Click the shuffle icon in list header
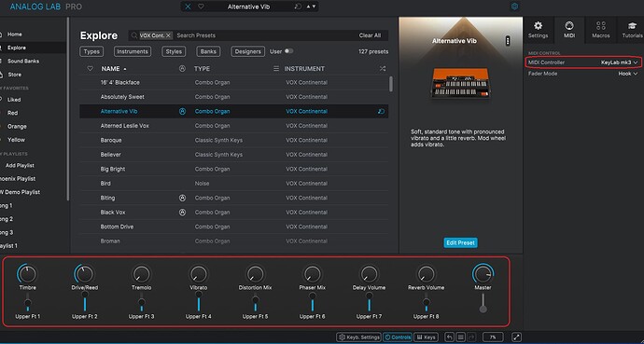644x344 pixels. tap(383, 69)
